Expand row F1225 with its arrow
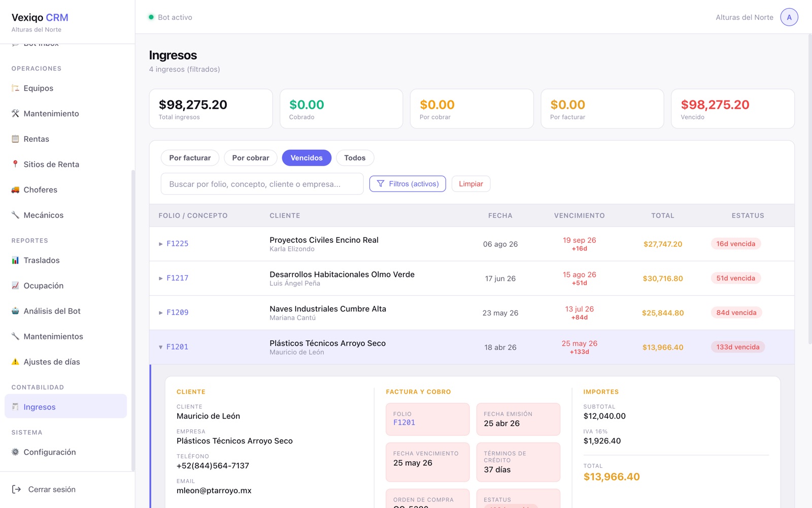 161,244
